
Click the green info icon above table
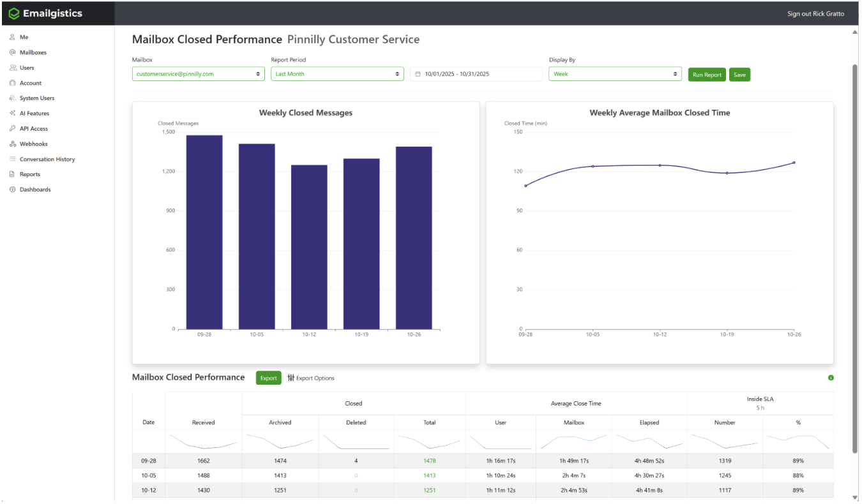click(831, 378)
